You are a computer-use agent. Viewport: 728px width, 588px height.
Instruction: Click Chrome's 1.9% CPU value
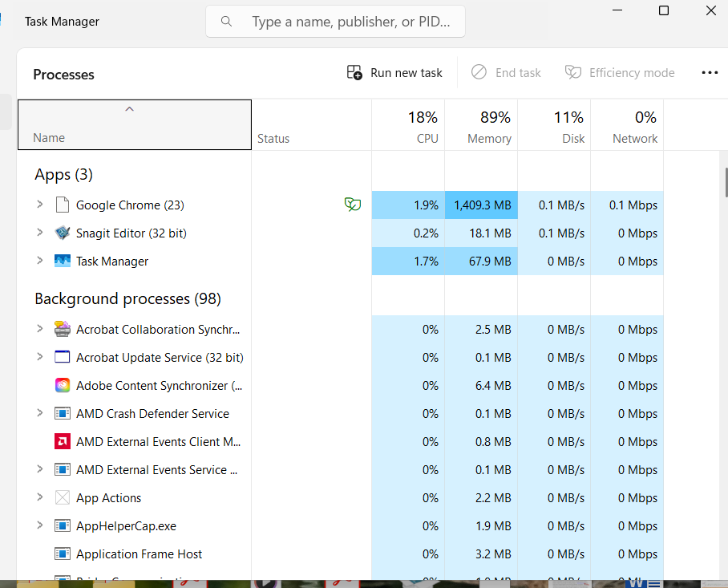pos(426,205)
